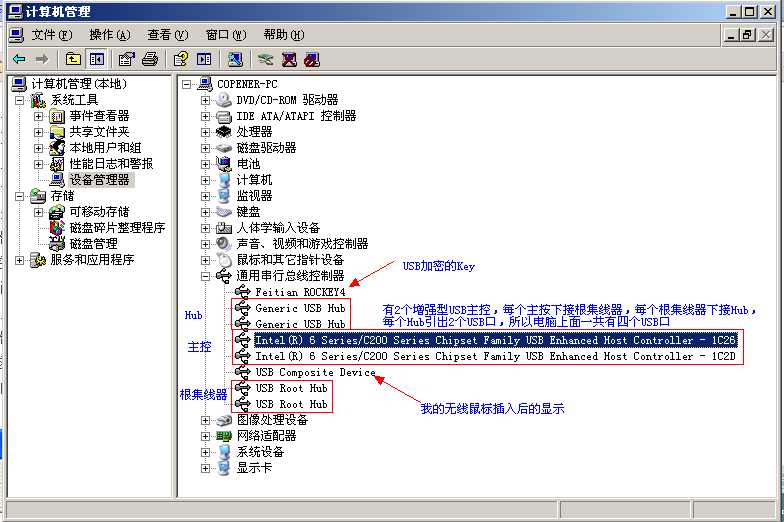784x522 pixels.
Task: Click the action pane toolbar icon
Action: click(x=204, y=60)
